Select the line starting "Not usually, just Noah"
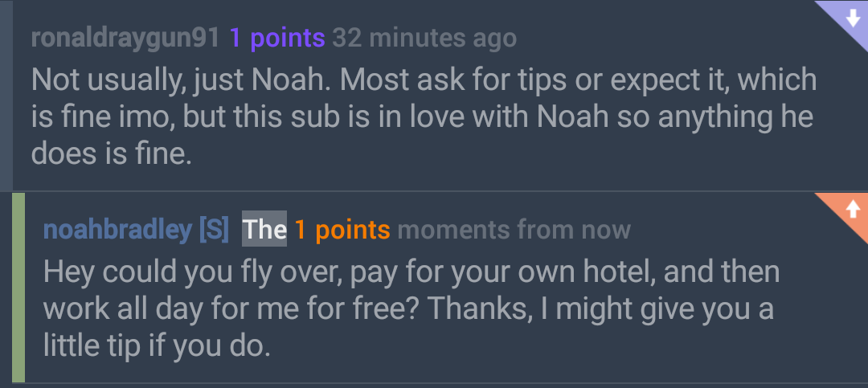 pyautogui.click(x=424, y=80)
